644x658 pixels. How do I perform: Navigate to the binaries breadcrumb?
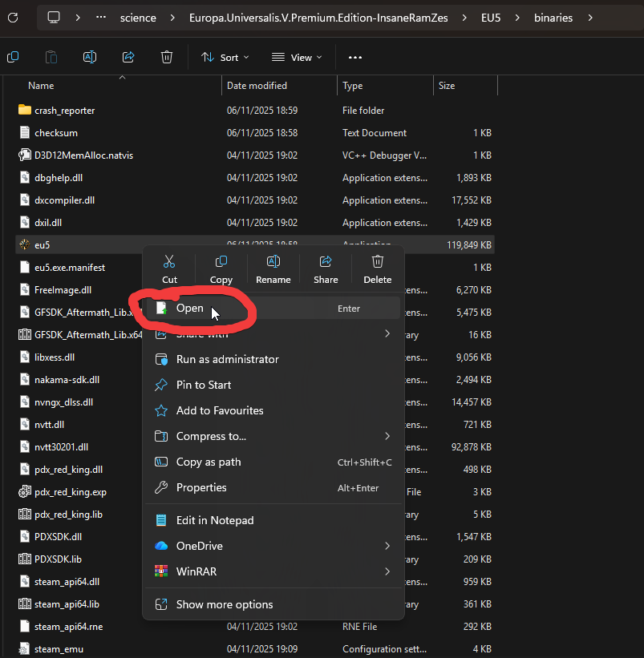tap(553, 18)
